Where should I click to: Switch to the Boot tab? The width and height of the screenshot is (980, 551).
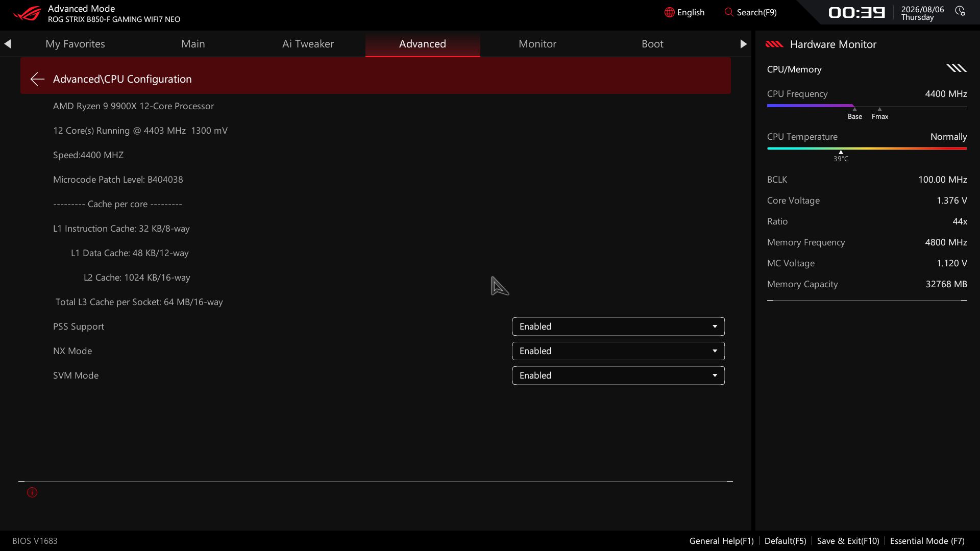coord(652,44)
